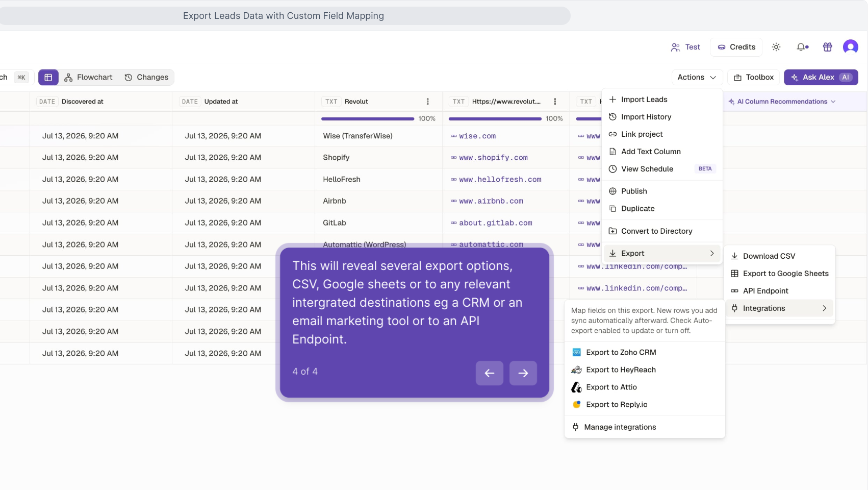This screenshot has width=868, height=490.
Task: Click the Link project chain icon
Action: click(x=613, y=134)
